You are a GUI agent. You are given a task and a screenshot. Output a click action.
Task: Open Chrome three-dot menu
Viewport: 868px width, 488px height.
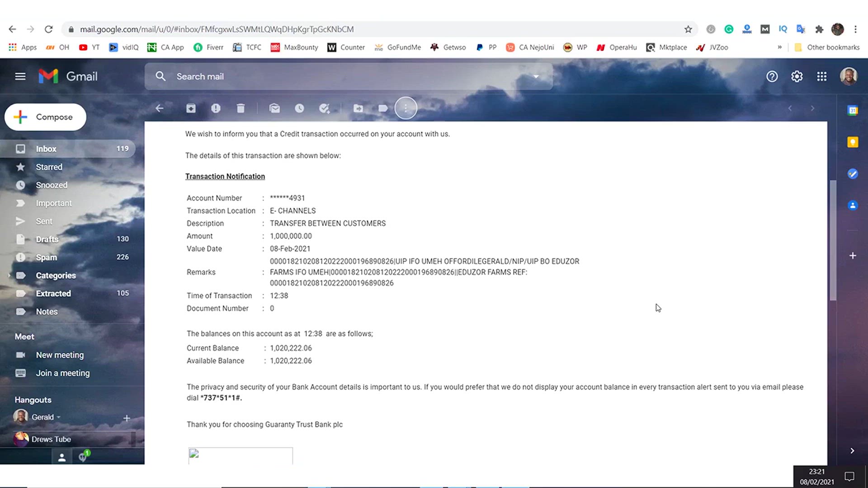pos(855,29)
